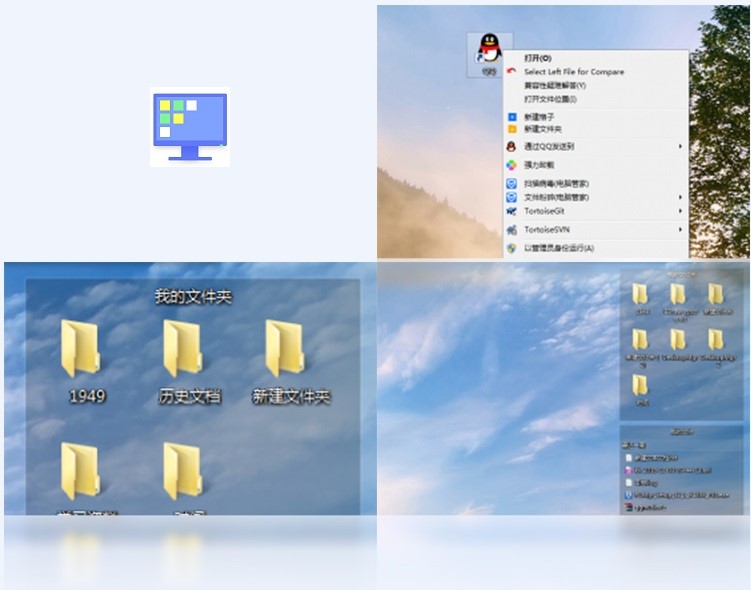The height and width of the screenshot is (590, 751).
Task: Choose 打开(O) in the context menu
Action: [x=537, y=58]
